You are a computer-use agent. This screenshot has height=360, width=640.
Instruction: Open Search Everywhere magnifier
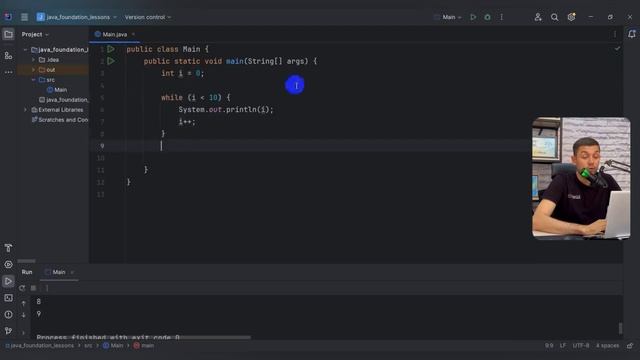coord(554,17)
